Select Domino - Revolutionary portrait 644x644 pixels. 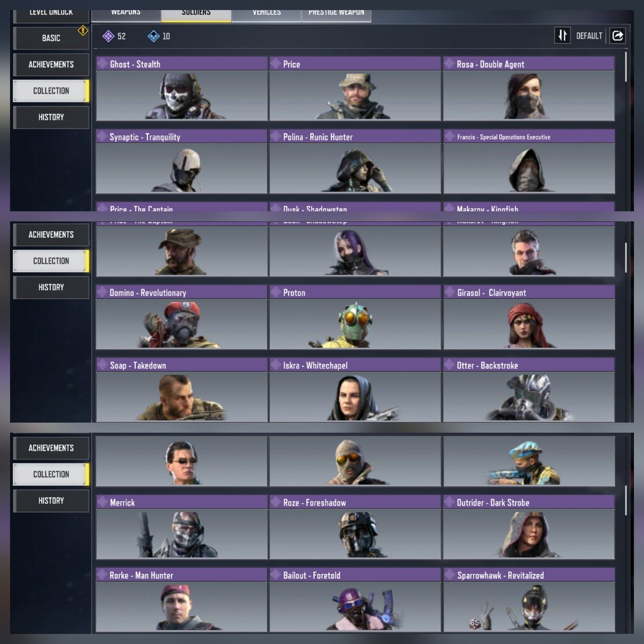pos(182,324)
